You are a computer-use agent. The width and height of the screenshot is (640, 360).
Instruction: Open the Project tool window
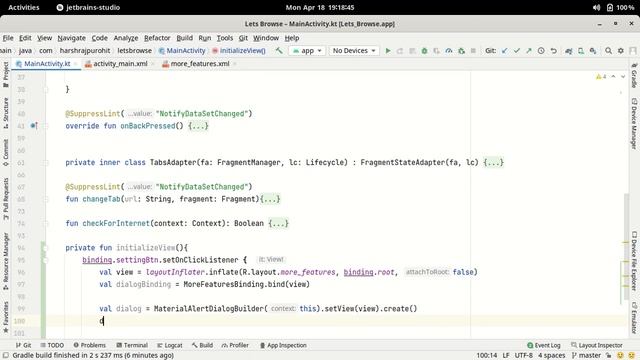(x=6, y=74)
